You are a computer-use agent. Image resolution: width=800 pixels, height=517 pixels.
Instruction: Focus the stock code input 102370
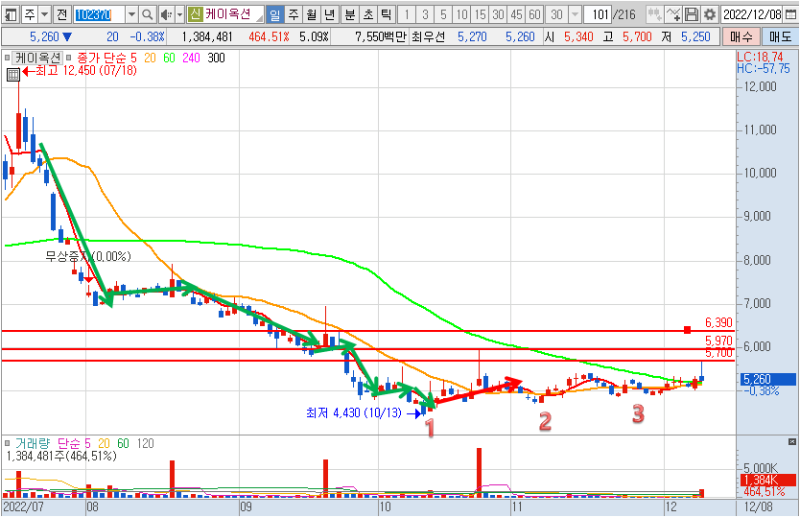(99, 14)
